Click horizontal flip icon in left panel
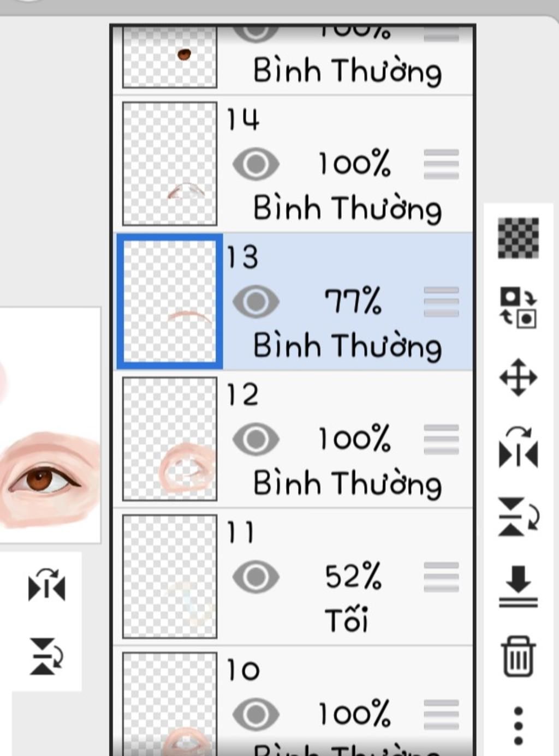 click(47, 584)
